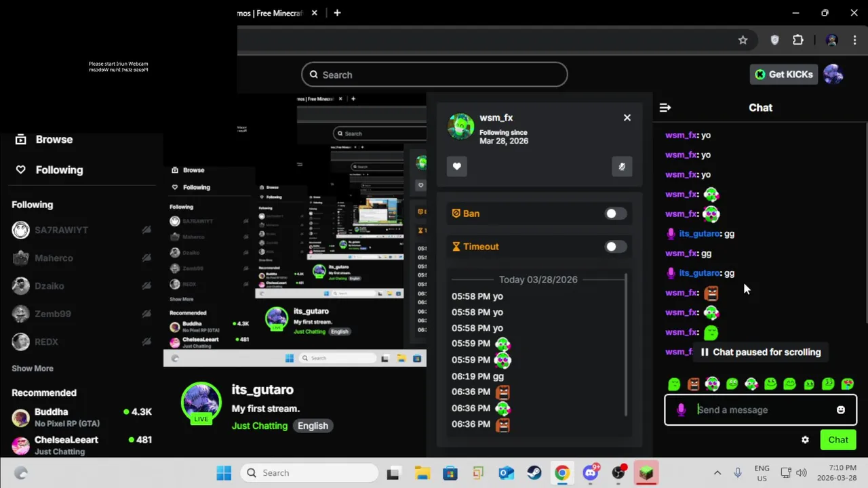Open ChelseaLeeart recommended channel

pyautogui.click(x=81, y=445)
